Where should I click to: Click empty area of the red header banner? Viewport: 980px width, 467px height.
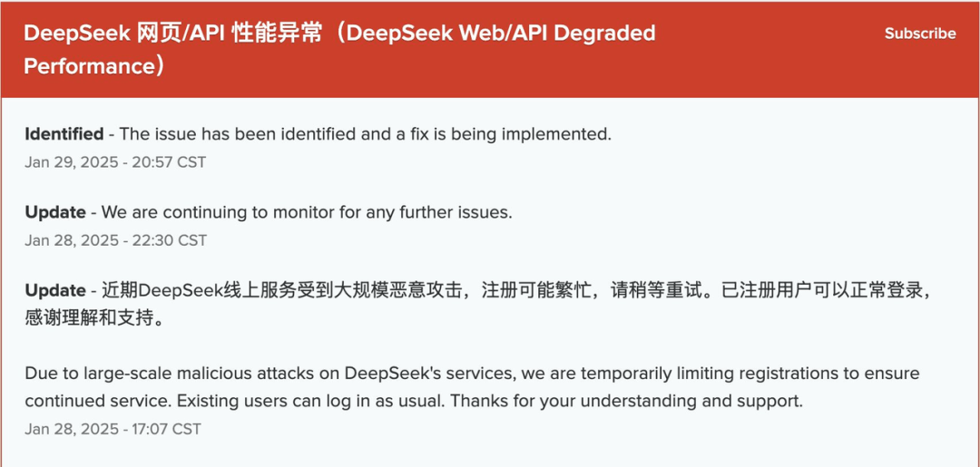tap(769, 63)
